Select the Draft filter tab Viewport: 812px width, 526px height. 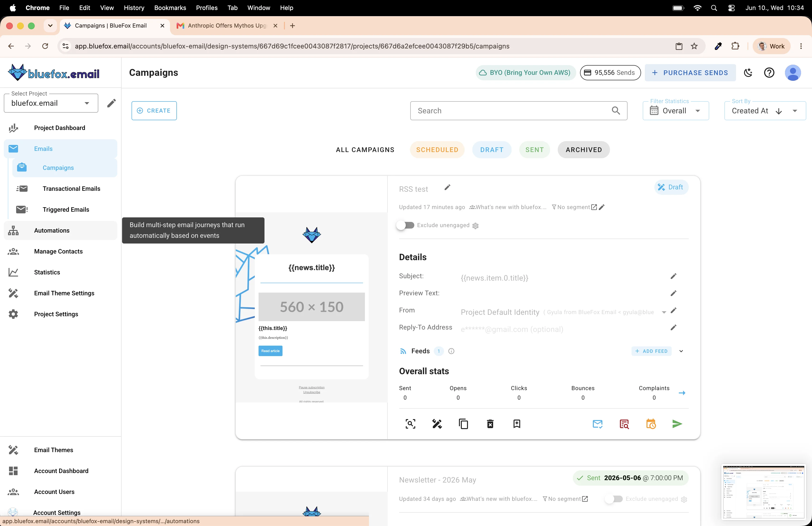tap(492, 149)
